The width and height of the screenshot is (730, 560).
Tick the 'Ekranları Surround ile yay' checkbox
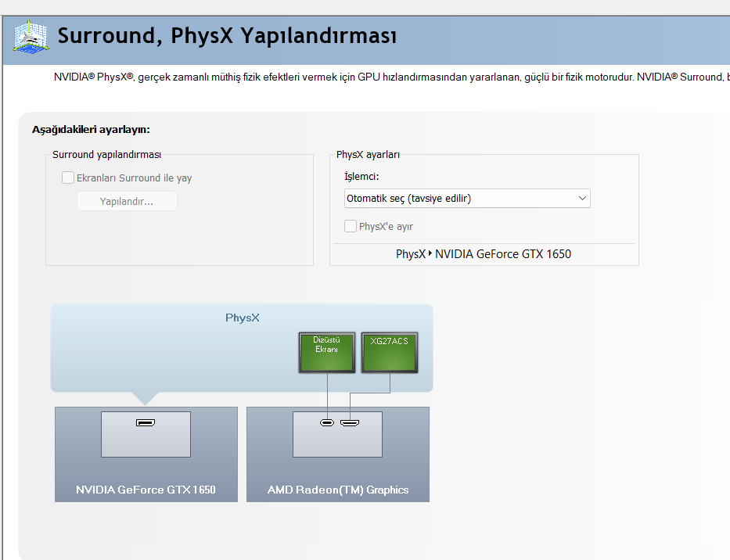[68, 178]
